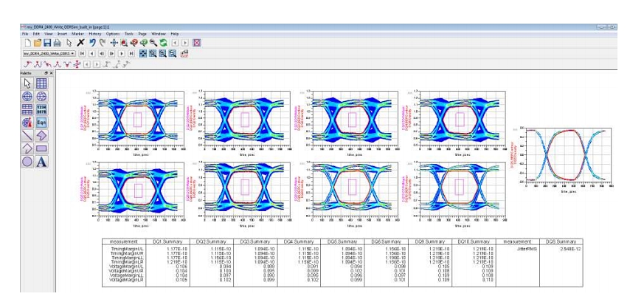Image resolution: width=644 pixels, height=302 pixels.
Task: Open the dataset name dropdown
Action: [49, 53]
